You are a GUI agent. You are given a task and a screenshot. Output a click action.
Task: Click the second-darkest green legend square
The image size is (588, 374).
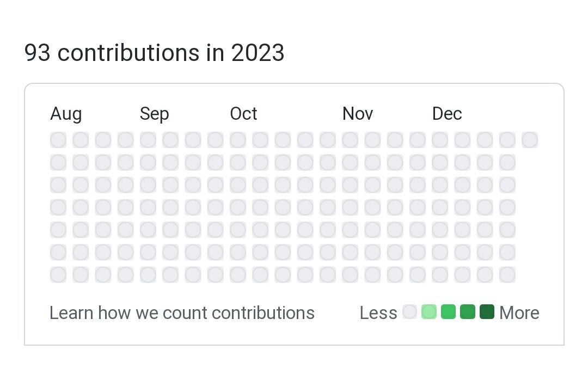[x=467, y=311]
